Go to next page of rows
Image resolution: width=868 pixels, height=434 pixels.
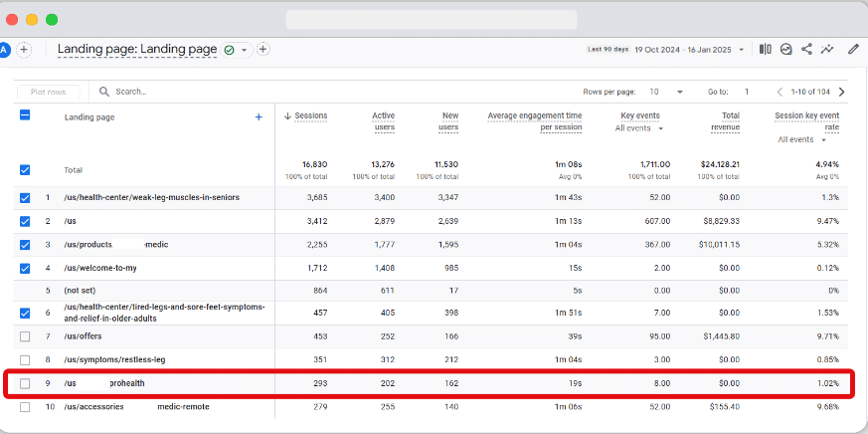842,92
